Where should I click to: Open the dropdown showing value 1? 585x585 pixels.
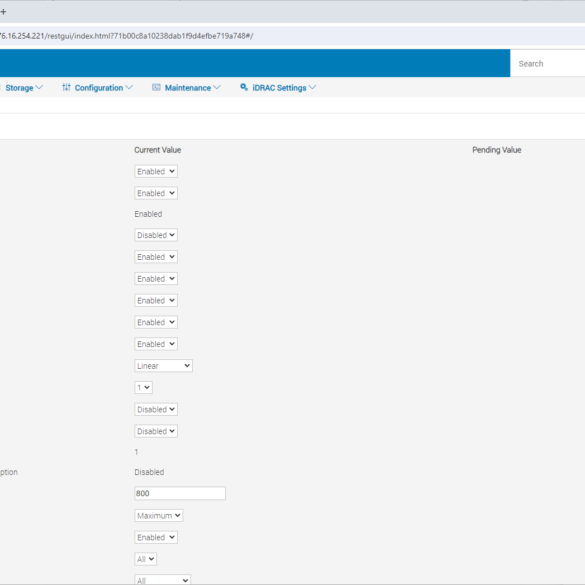[143, 387]
